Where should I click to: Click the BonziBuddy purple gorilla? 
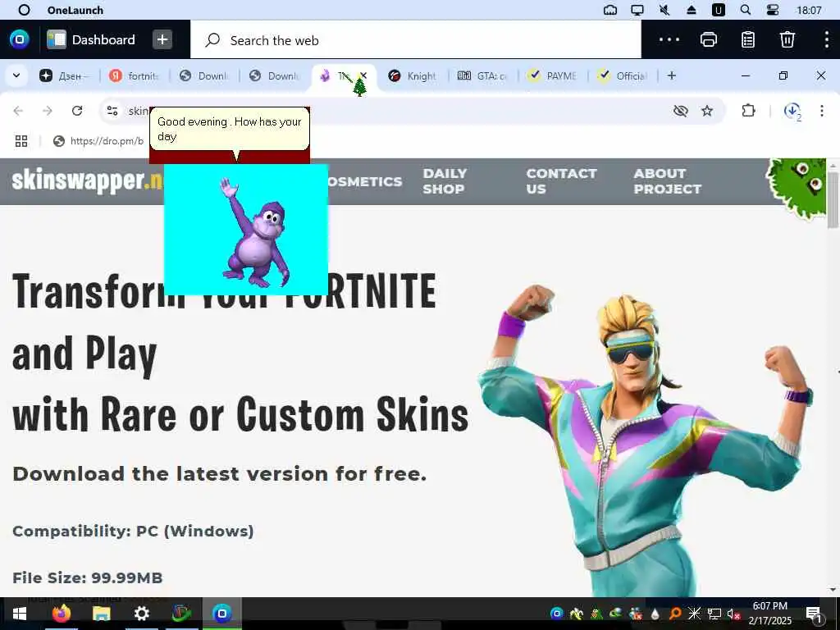pyautogui.click(x=256, y=233)
